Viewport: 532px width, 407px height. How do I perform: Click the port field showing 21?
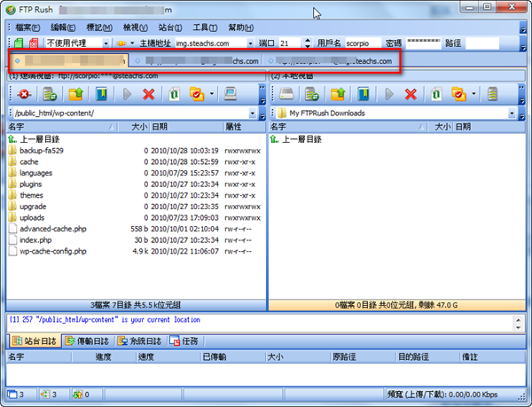point(290,43)
